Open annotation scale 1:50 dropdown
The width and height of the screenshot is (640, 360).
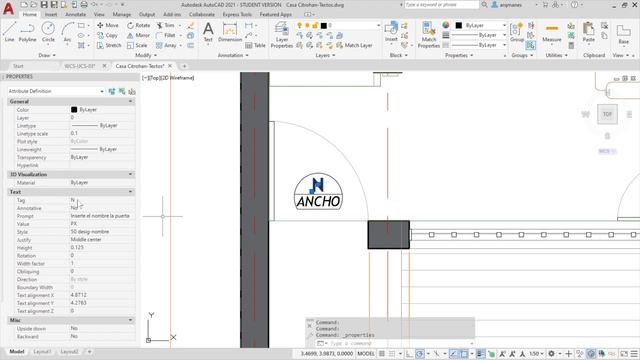click(536, 353)
